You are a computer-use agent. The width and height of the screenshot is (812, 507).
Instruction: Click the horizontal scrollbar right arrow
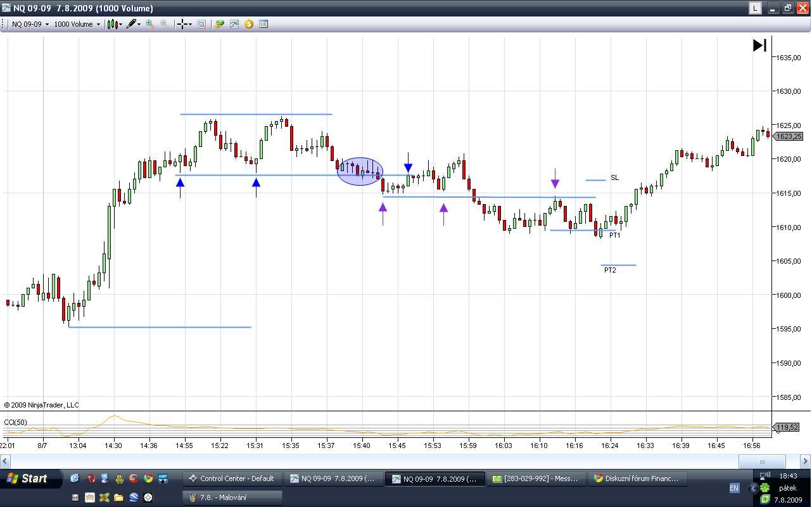coord(805,461)
